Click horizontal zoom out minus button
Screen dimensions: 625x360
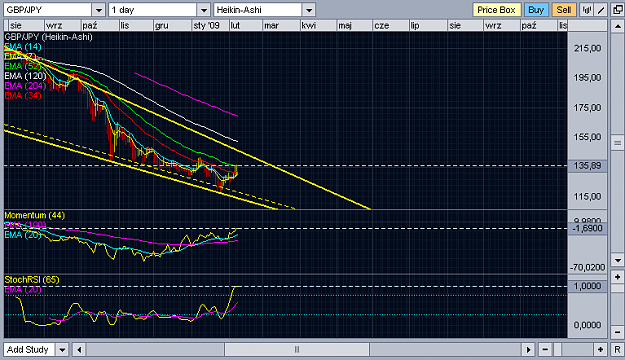tap(545, 350)
